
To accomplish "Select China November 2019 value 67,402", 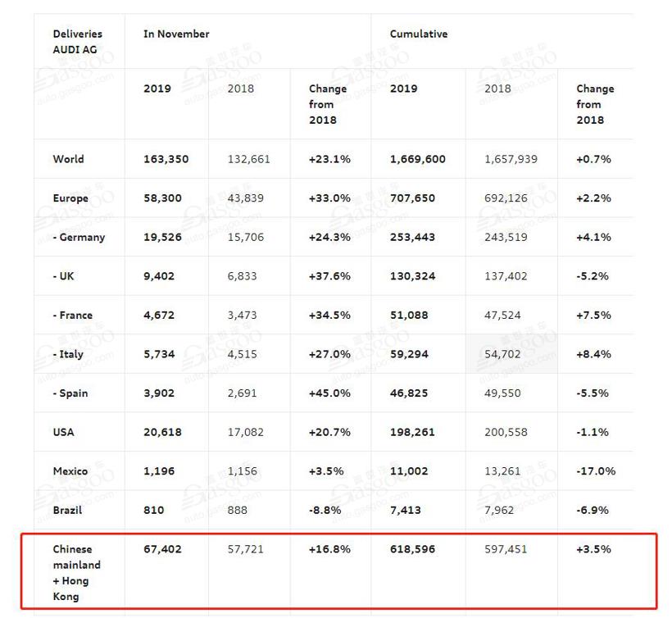I will coord(162,549).
